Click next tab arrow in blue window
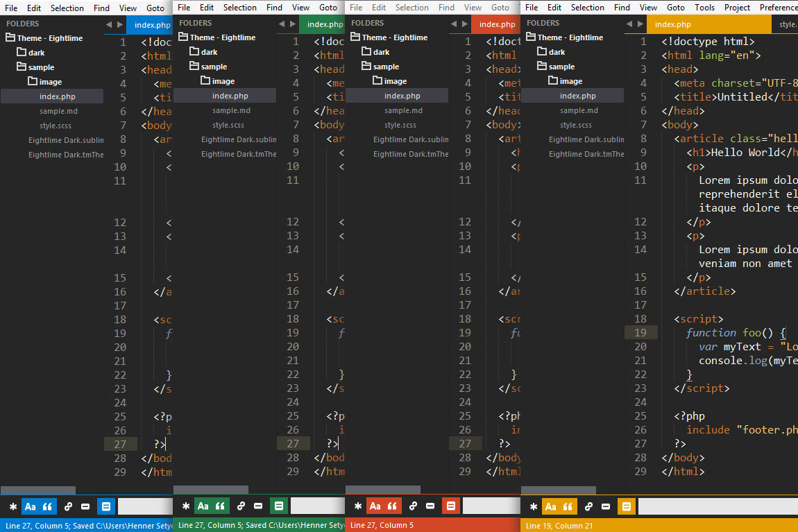 click(x=120, y=24)
